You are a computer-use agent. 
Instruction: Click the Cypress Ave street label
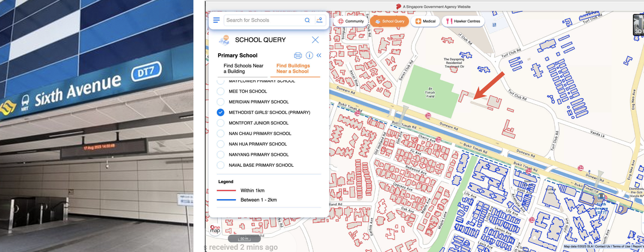[403, 187]
